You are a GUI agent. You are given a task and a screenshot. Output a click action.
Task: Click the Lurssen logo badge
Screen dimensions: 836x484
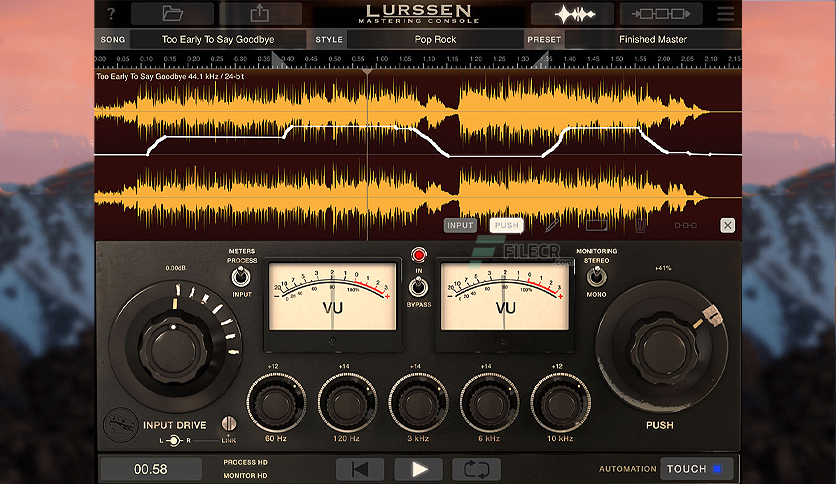point(120,425)
